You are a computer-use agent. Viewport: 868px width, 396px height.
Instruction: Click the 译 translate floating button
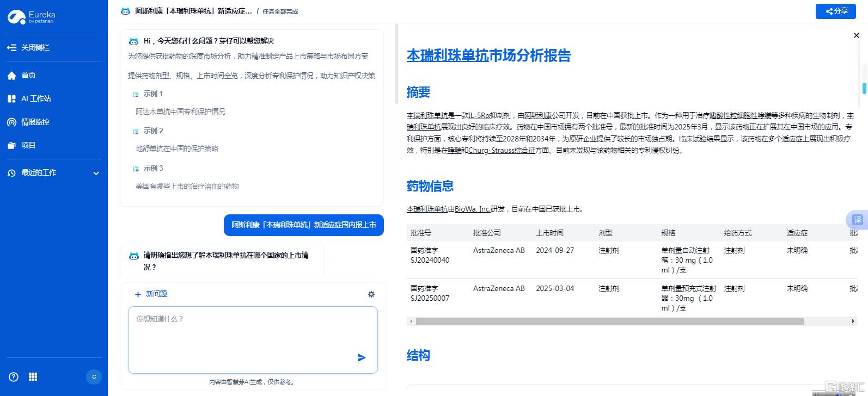(x=857, y=220)
